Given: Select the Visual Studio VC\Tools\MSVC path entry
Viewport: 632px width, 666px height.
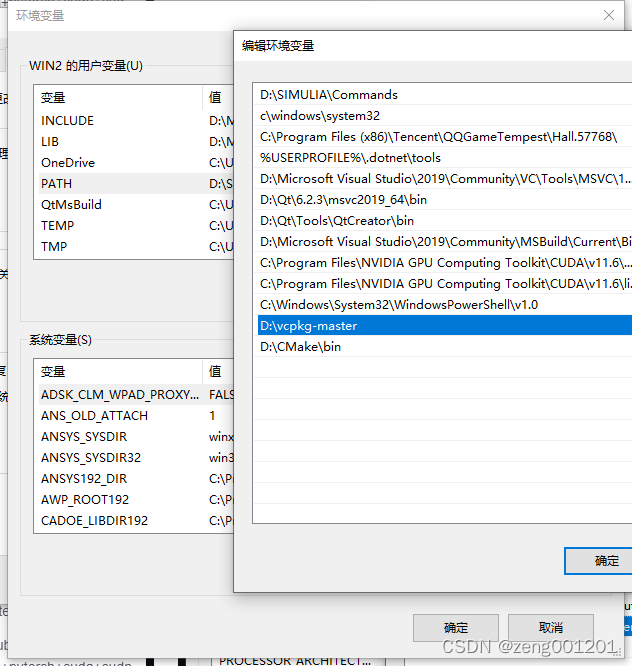Looking at the screenshot, I should click(443, 178).
